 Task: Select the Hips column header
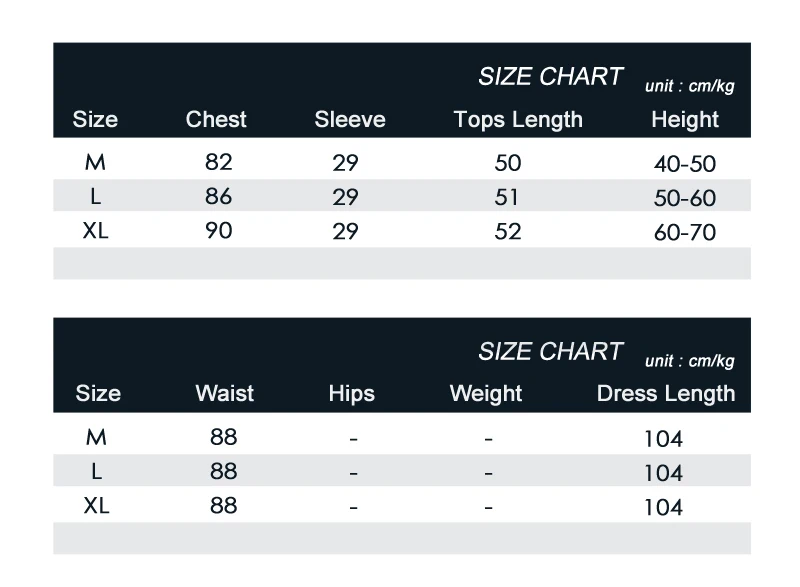[x=352, y=394]
